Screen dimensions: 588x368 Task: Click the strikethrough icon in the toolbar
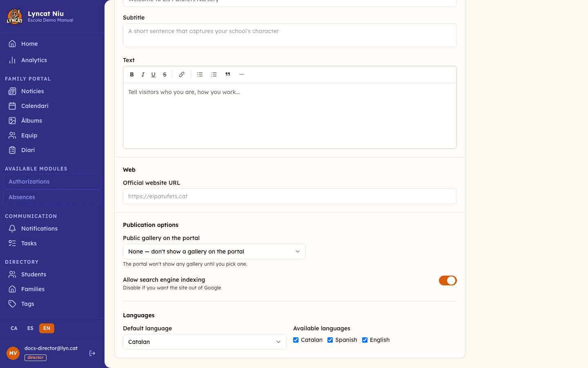pyautogui.click(x=165, y=74)
